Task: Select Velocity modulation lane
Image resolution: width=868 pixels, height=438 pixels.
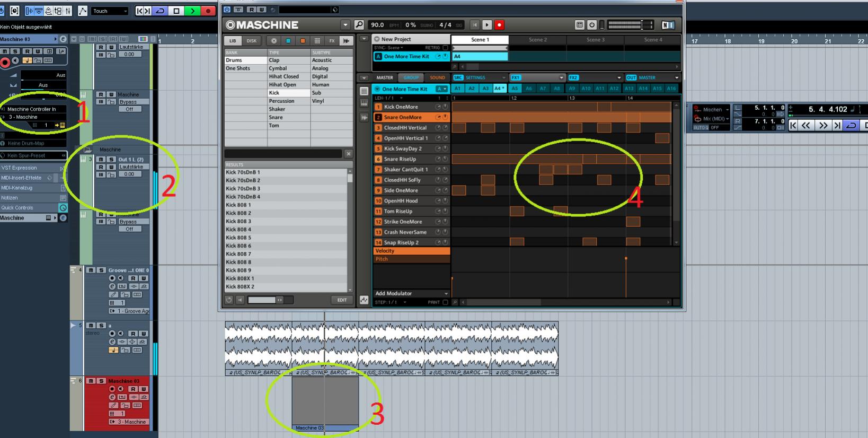Action: (x=411, y=251)
